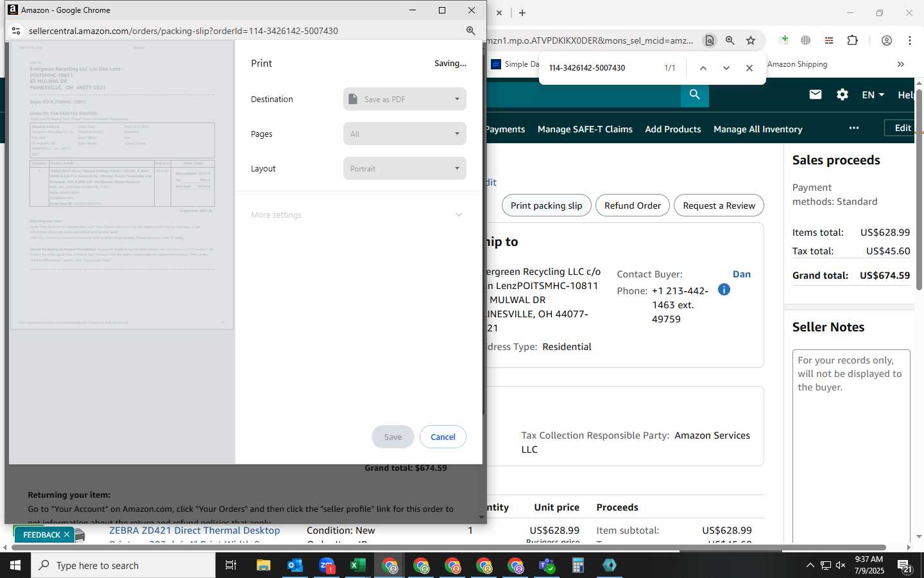The height and width of the screenshot is (578, 924).
Task: Open Zoom from the taskbar
Action: point(327,565)
